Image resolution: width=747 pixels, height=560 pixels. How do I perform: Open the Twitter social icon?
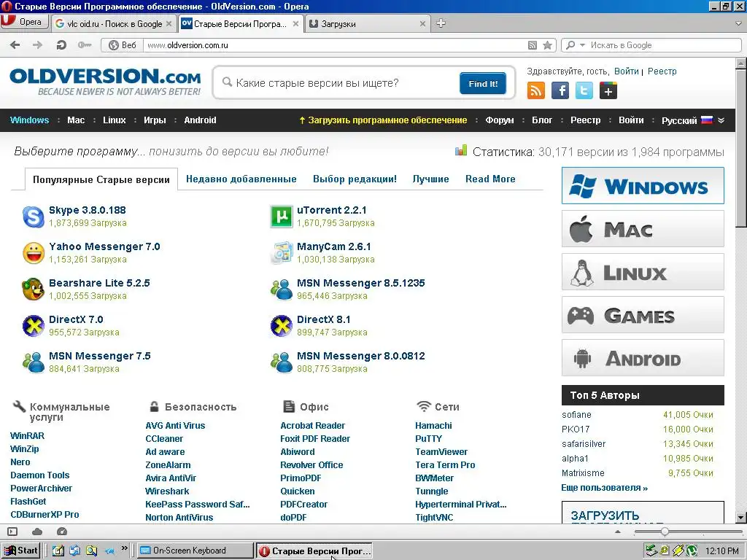pyautogui.click(x=584, y=90)
